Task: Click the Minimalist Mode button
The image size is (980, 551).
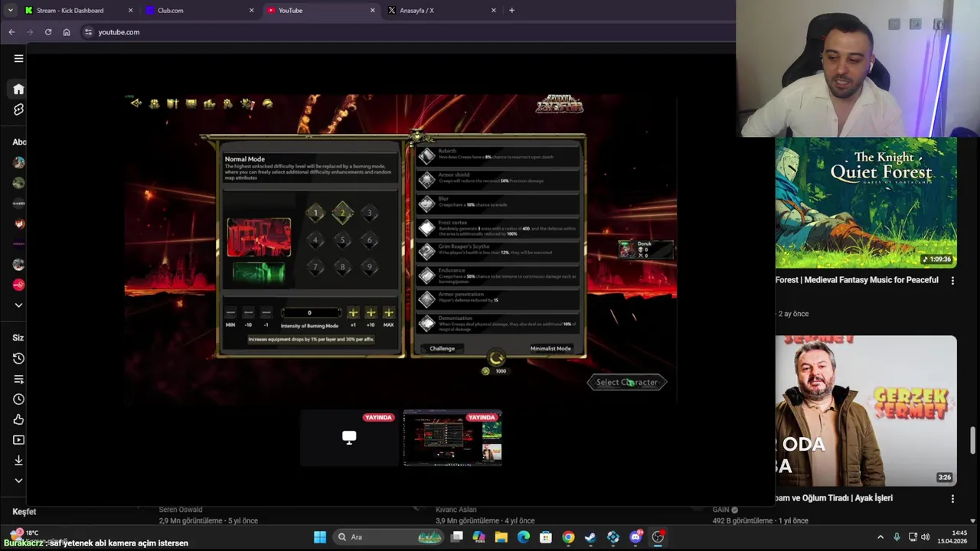Action: click(550, 348)
